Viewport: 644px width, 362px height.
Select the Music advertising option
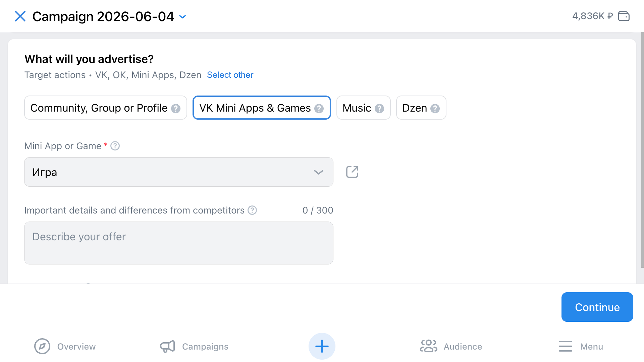pyautogui.click(x=363, y=108)
